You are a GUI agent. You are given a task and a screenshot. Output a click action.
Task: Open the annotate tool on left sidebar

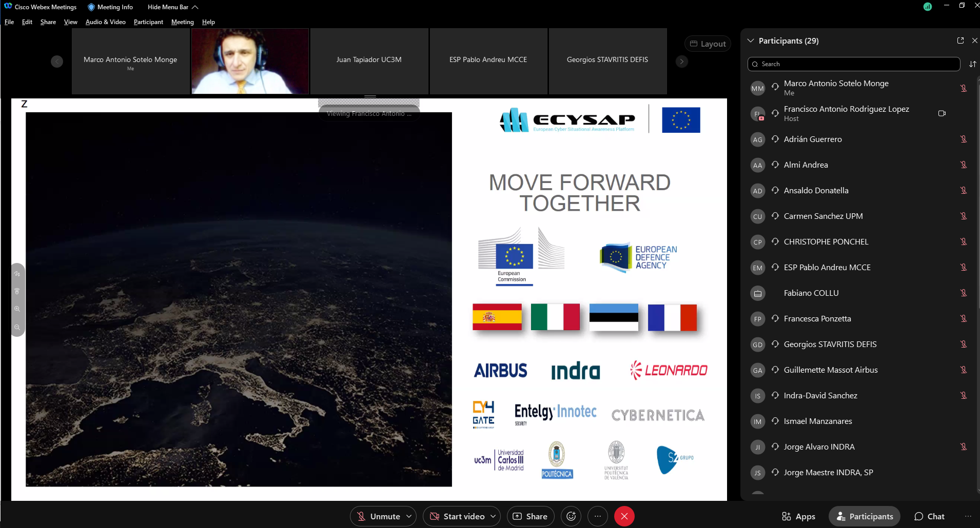[x=17, y=274]
